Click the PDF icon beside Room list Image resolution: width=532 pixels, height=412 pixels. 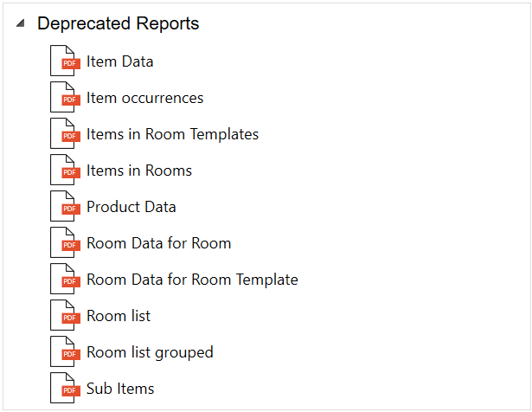[64, 316]
